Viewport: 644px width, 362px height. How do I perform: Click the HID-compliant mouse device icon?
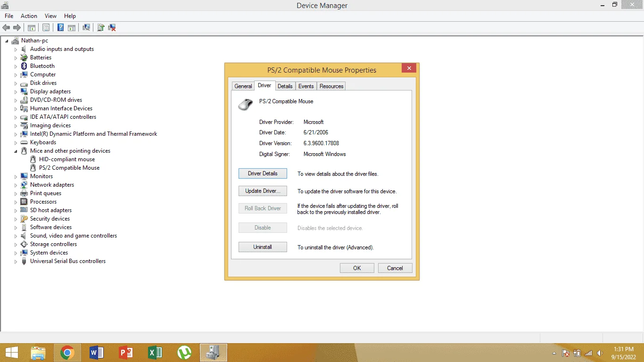pos(33,159)
